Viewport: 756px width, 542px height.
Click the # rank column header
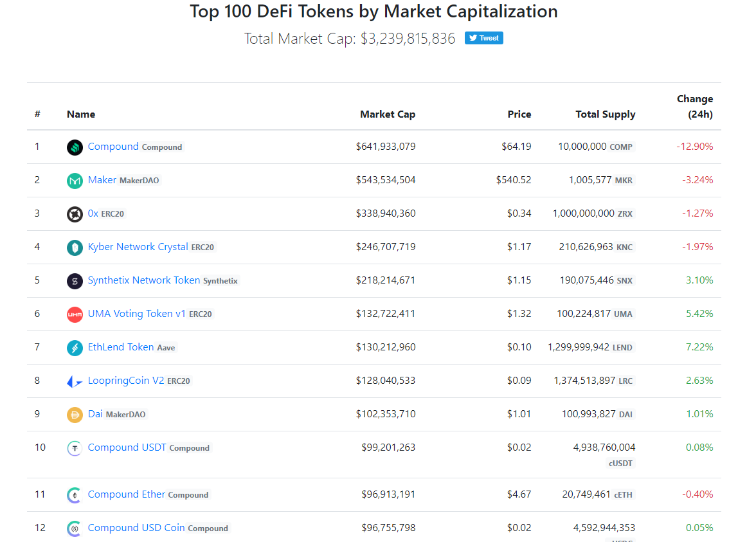[37, 114]
